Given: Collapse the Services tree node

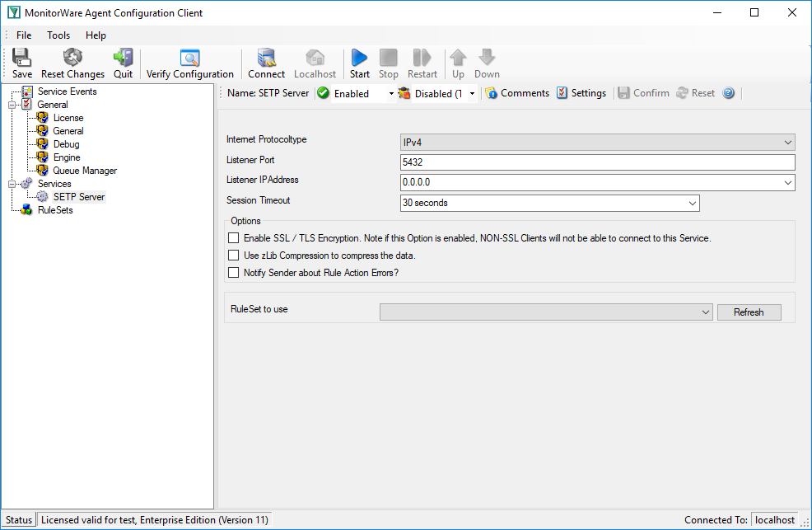Looking at the screenshot, I should click(x=12, y=184).
